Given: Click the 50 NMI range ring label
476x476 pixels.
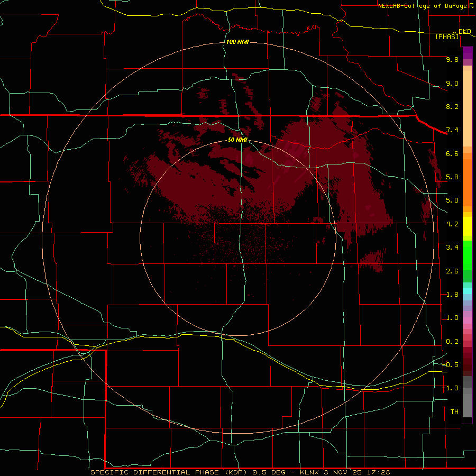Looking at the screenshot, I should coord(237,140).
